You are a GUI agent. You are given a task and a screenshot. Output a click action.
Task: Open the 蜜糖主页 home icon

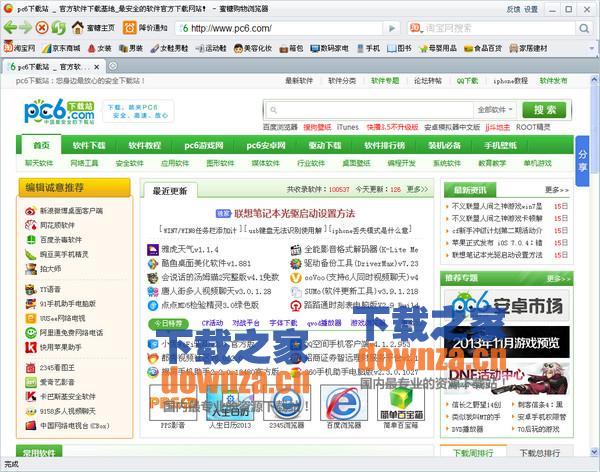tap(78, 28)
